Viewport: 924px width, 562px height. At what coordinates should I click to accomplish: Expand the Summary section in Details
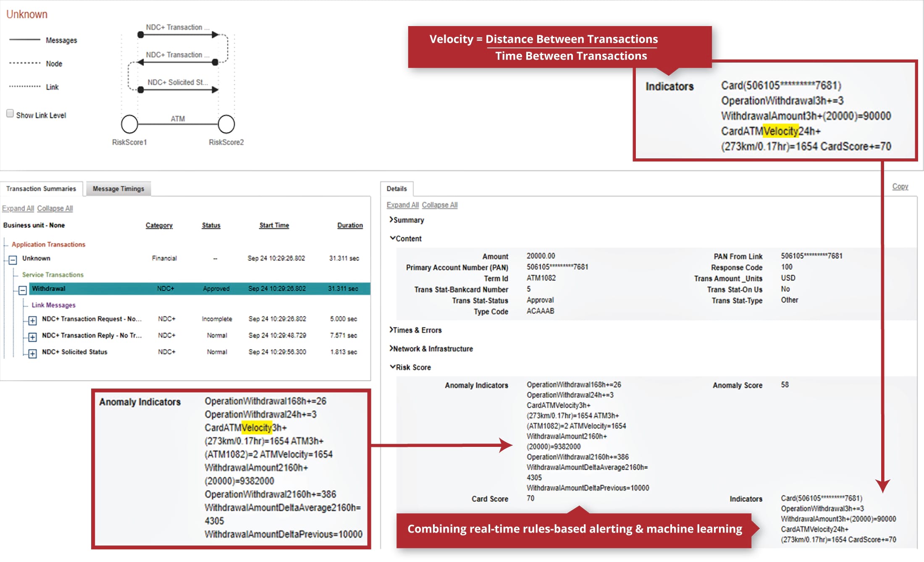pyautogui.click(x=407, y=220)
